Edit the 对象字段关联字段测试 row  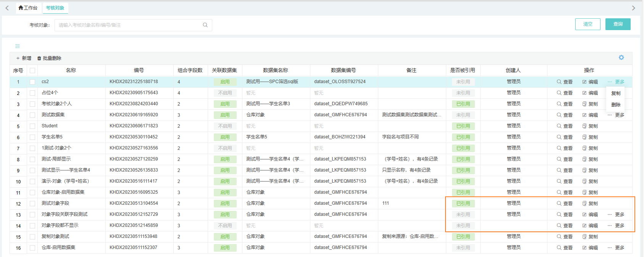tap(590, 215)
